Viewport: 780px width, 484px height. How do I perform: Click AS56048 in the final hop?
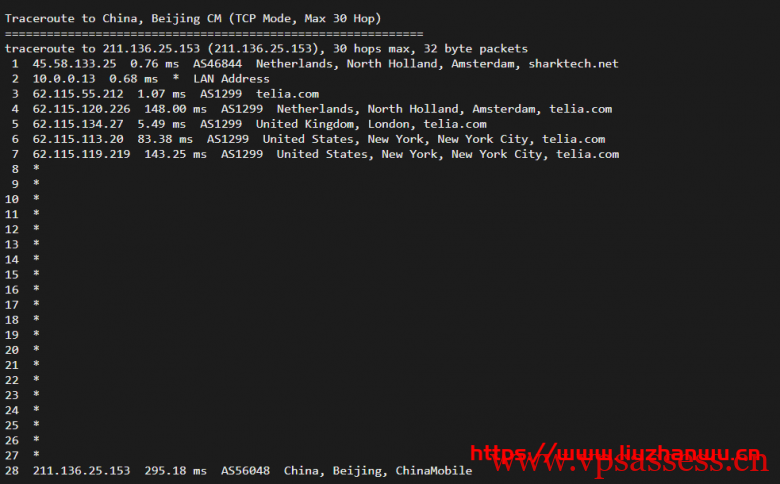point(245,471)
